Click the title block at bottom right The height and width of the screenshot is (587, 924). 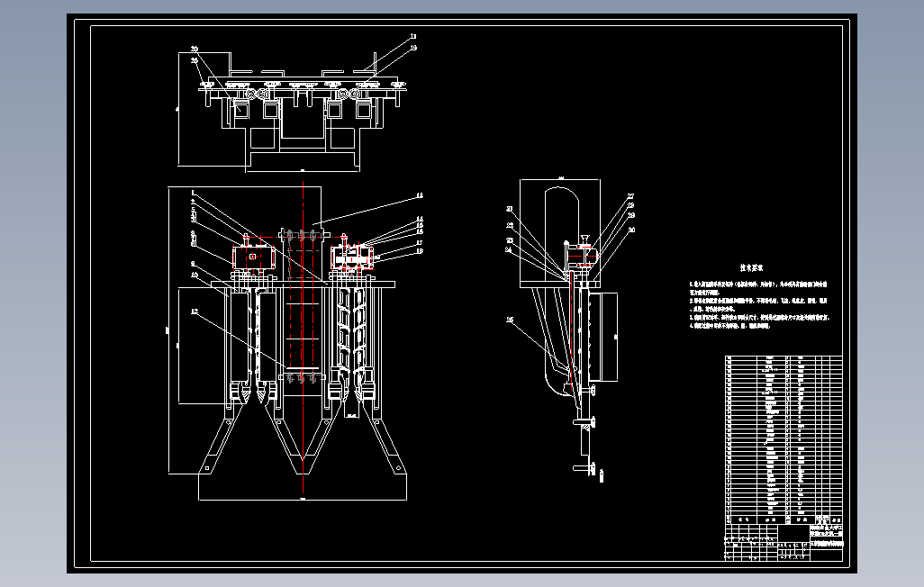point(784,543)
